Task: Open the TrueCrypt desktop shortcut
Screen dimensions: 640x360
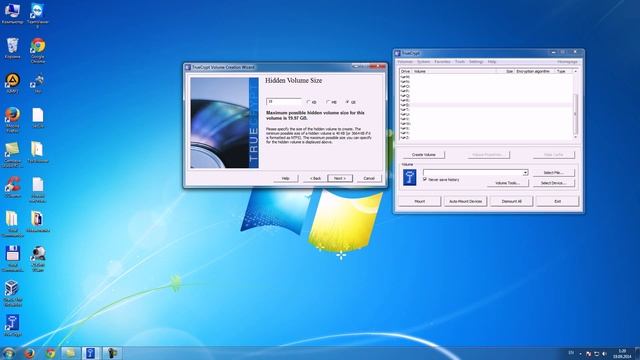Action: pos(12,325)
